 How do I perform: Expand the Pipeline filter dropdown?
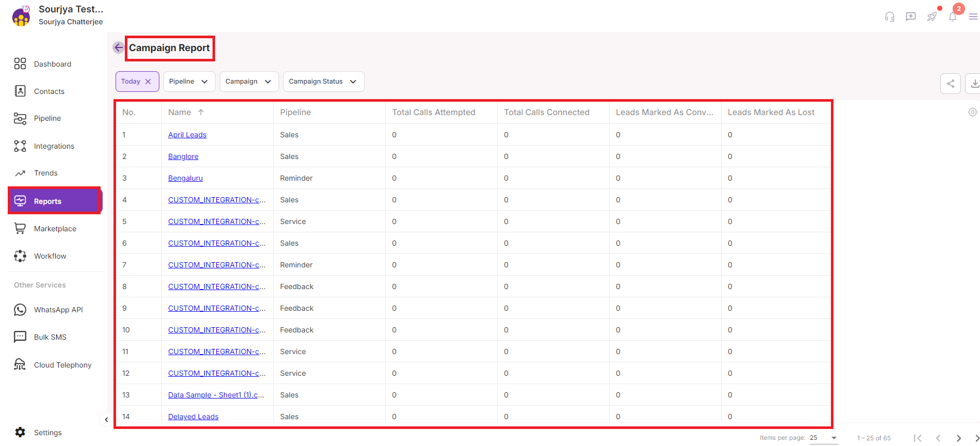point(189,82)
